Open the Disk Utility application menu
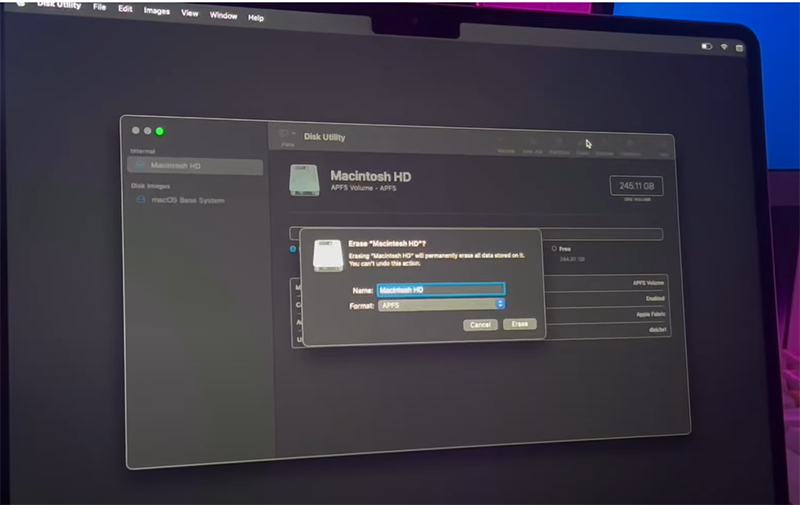Image resolution: width=800 pixels, height=505 pixels. tap(59, 5)
